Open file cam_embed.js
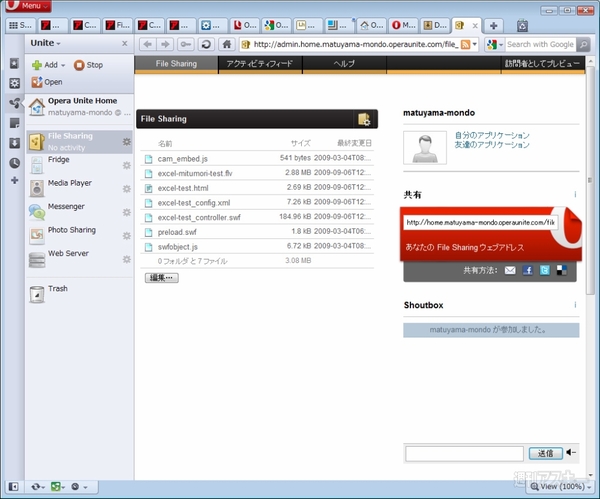This screenshot has width=600, height=499. 183,159
